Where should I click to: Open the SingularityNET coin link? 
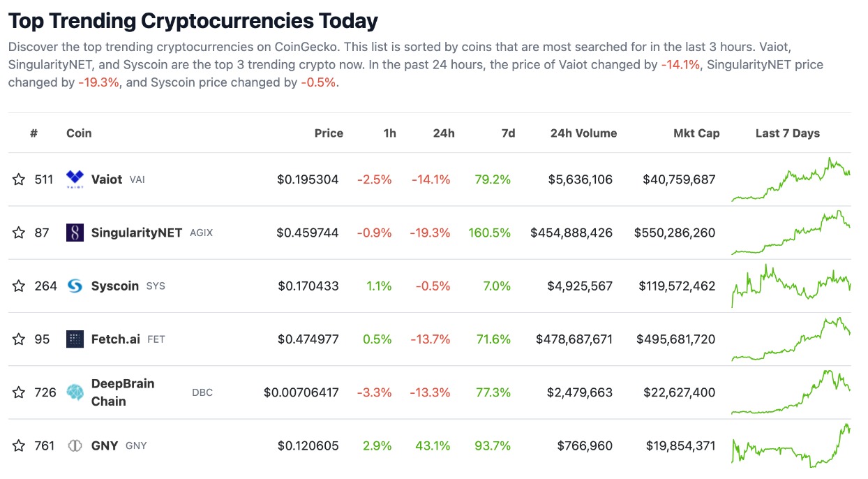(136, 233)
